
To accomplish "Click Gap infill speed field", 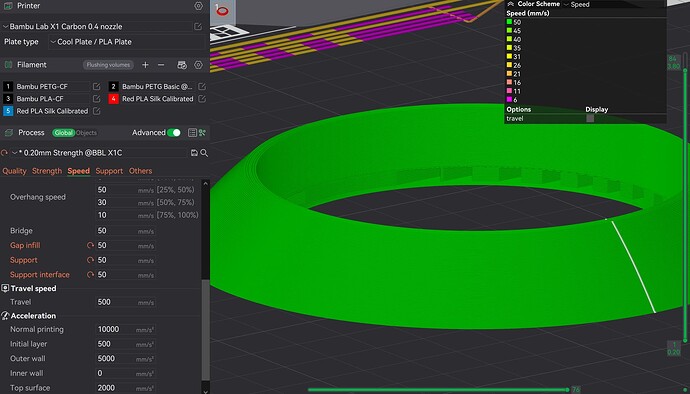I will (125, 245).
